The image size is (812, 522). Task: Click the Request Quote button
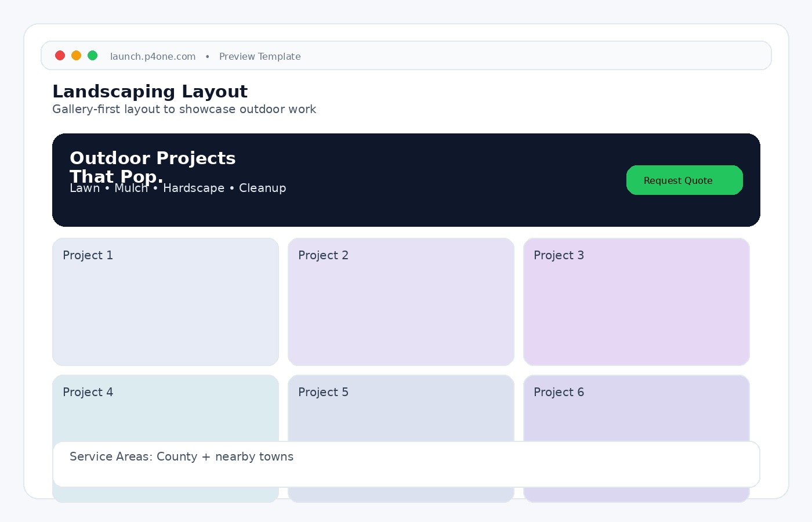[684, 180]
